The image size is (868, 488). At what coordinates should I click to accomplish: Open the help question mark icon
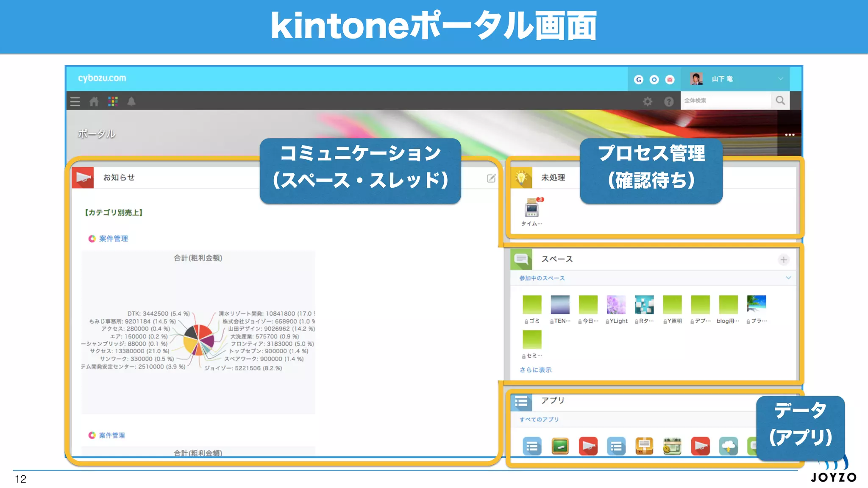pyautogui.click(x=669, y=101)
